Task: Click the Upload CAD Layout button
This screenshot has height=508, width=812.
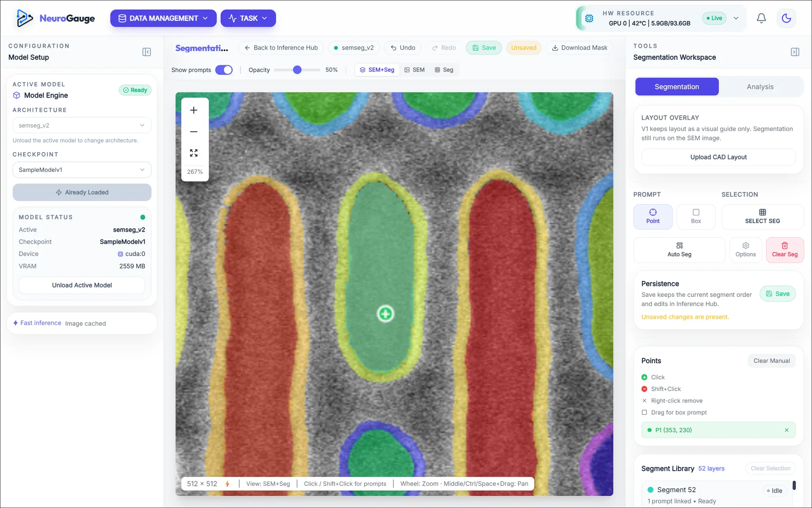Action: tap(718, 157)
